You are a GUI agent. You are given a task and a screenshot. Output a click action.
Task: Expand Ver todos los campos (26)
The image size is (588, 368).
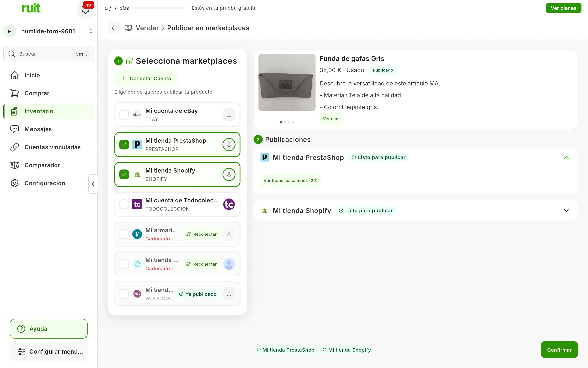[x=290, y=180]
